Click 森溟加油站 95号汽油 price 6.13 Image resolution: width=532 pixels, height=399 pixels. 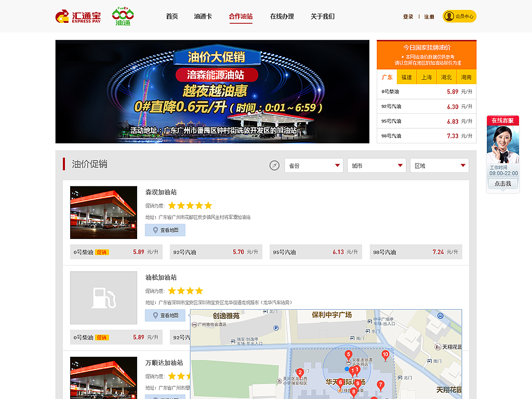tap(315, 252)
